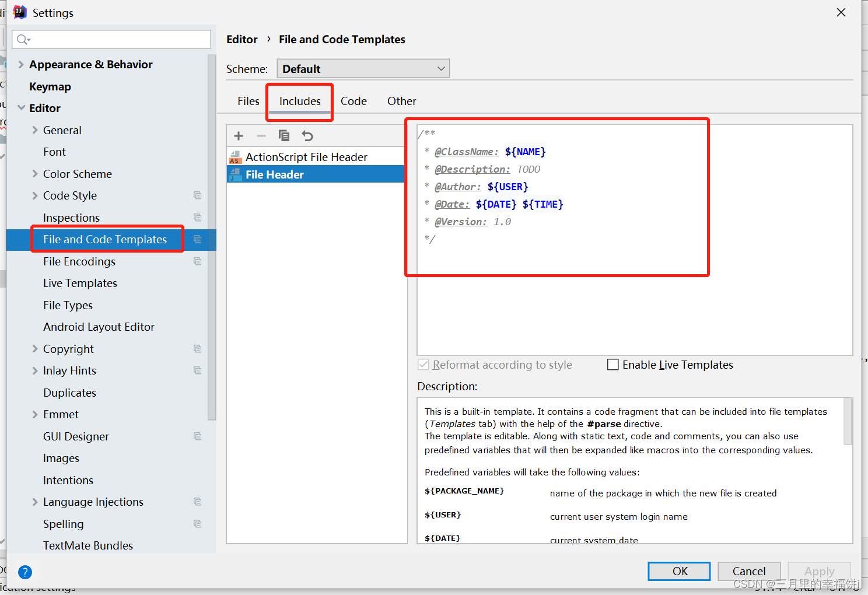Click the project-level icon beside File and Code Templates
The width and height of the screenshot is (868, 595).
click(198, 239)
